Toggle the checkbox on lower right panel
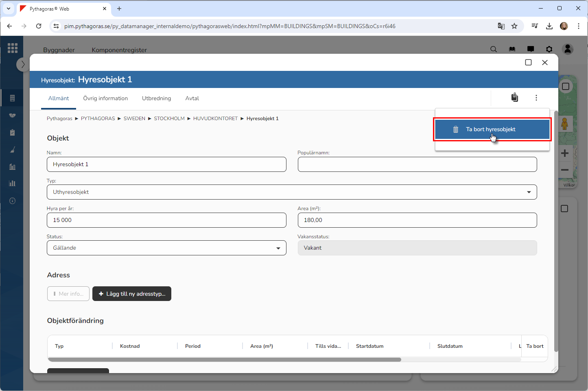The width and height of the screenshot is (588, 391). click(x=564, y=209)
